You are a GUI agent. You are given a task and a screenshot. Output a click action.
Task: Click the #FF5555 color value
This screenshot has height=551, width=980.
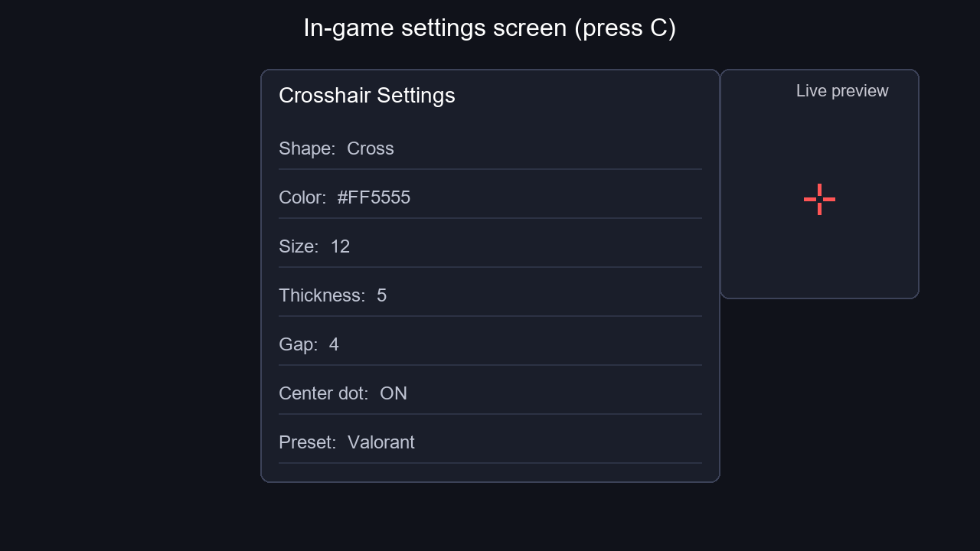click(x=374, y=197)
